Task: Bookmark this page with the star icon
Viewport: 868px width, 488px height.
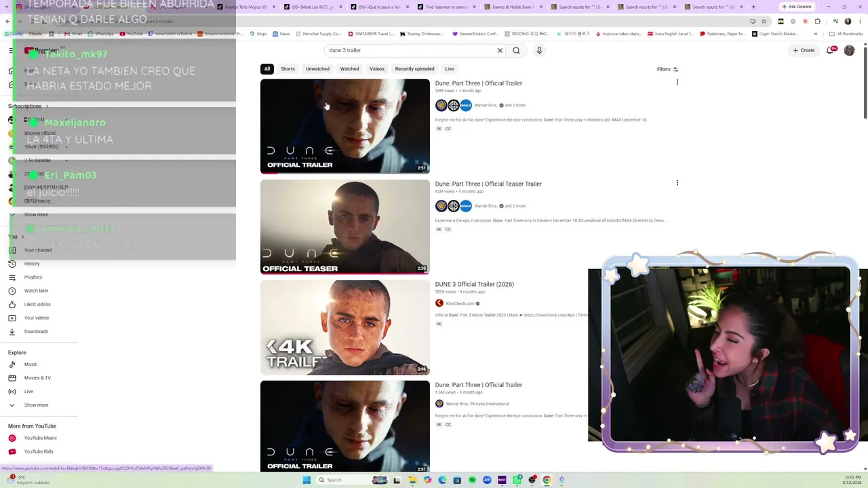Action: [764, 21]
